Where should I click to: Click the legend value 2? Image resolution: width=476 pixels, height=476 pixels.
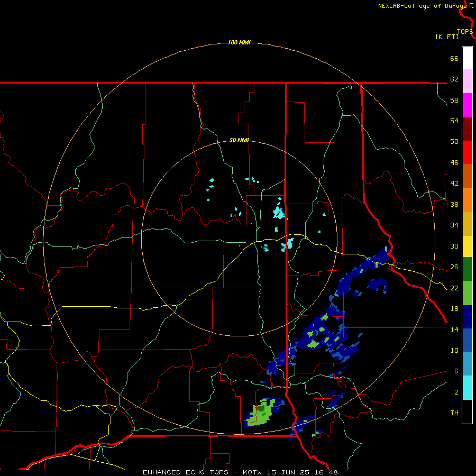pos(456,392)
